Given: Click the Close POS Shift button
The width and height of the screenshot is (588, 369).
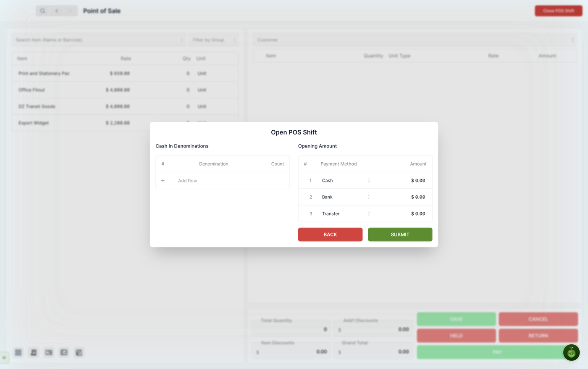Looking at the screenshot, I should tap(558, 11).
